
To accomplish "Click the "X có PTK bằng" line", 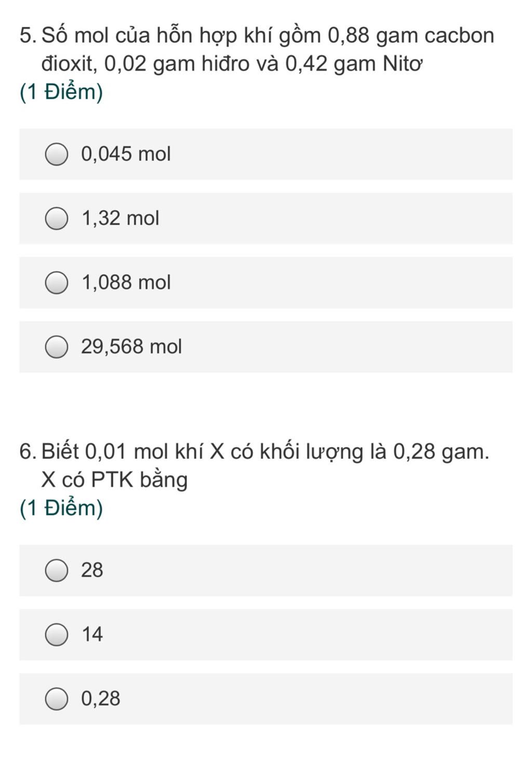I will pyautogui.click(x=114, y=480).
